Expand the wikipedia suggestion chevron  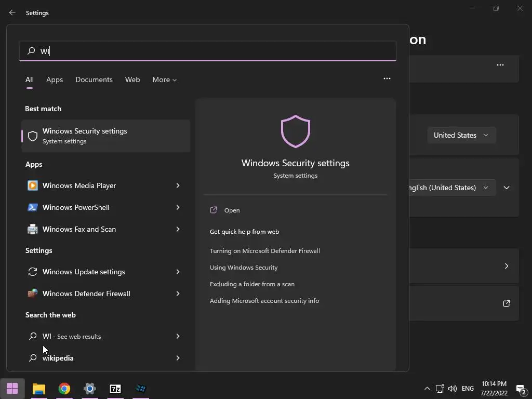[178, 358]
